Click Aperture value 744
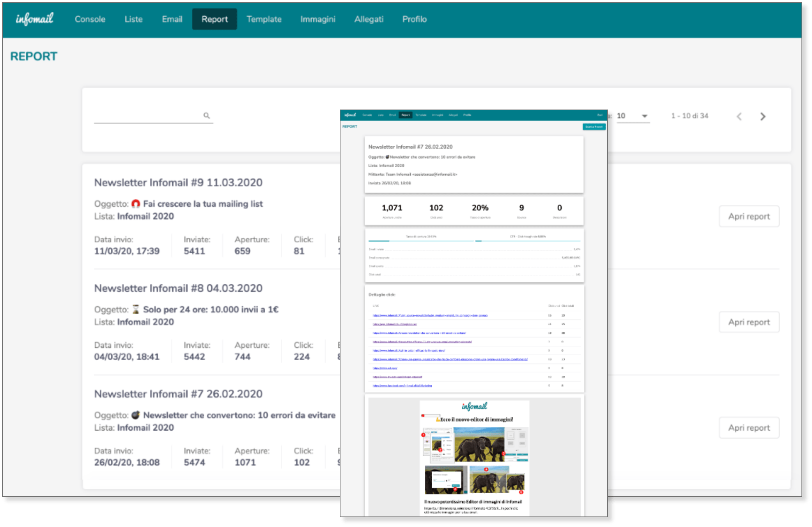 [242, 357]
